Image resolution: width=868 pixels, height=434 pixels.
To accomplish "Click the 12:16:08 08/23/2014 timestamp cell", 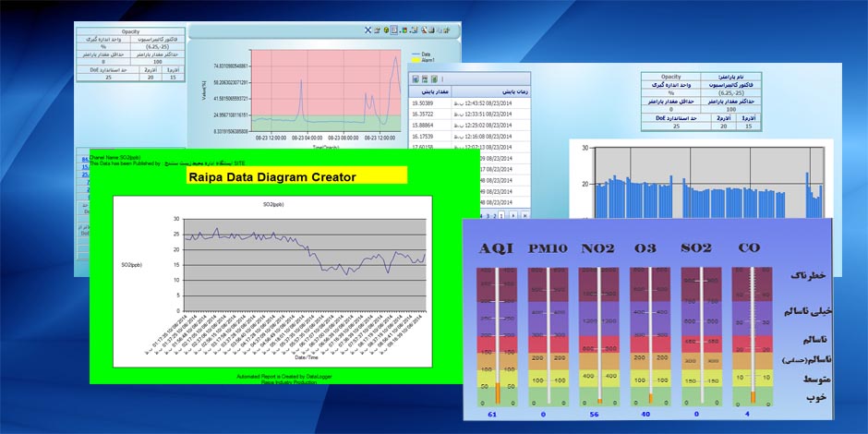I will click(x=491, y=136).
